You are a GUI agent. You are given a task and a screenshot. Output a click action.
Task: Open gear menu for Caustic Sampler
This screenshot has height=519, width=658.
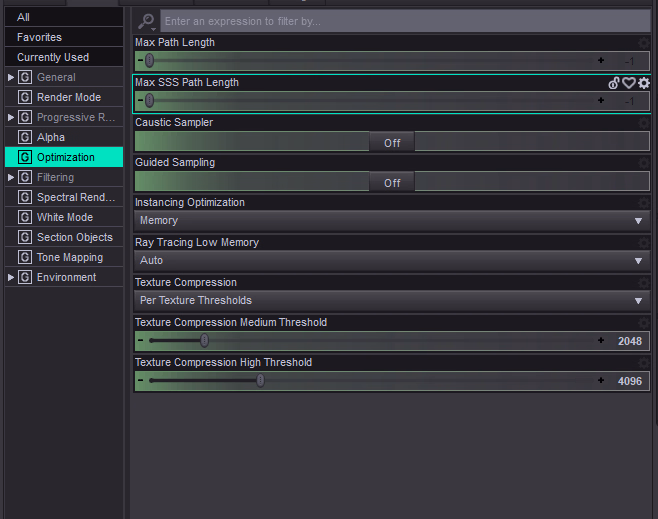pos(643,123)
